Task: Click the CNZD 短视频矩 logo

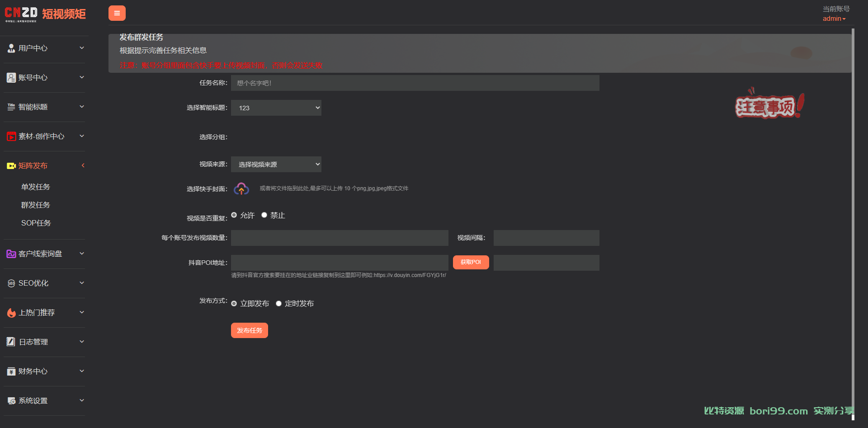Action: [x=45, y=14]
